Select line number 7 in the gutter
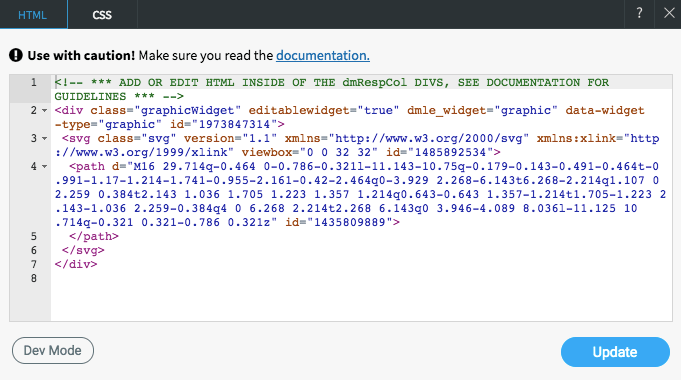Viewport: 681px width, 380px height. pyautogui.click(x=33, y=264)
